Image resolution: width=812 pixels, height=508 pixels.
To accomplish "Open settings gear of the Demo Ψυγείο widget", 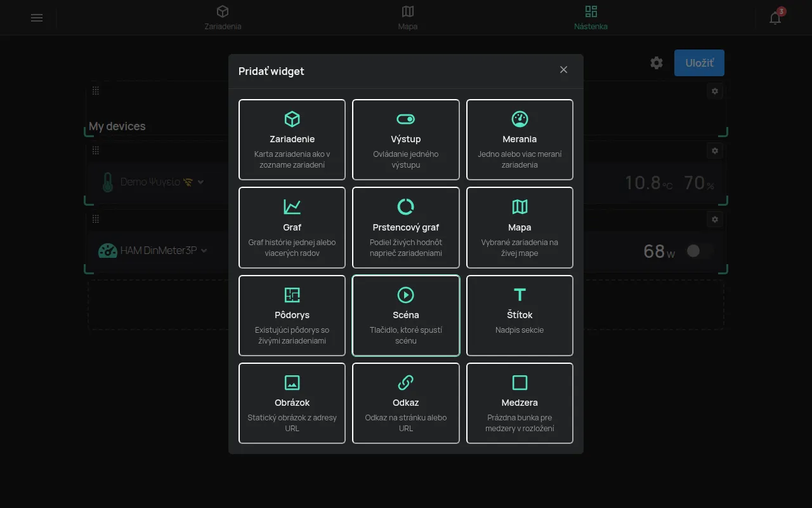I will [715, 150].
